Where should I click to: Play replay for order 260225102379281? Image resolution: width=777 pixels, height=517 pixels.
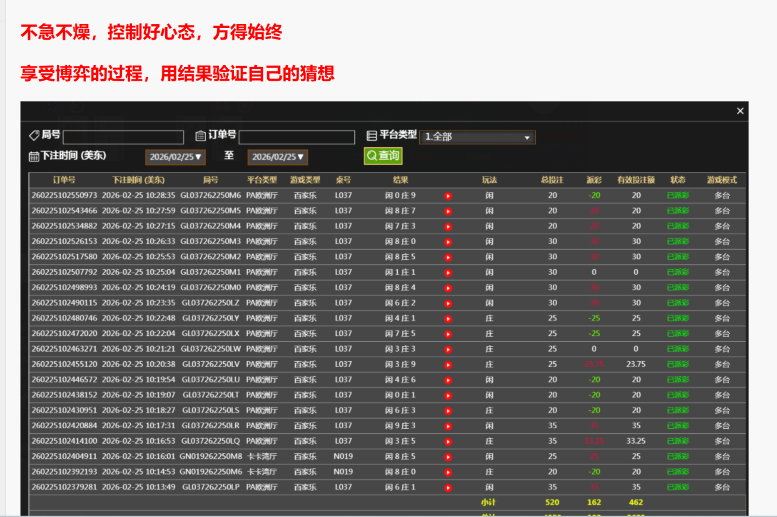tap(448, 488)
